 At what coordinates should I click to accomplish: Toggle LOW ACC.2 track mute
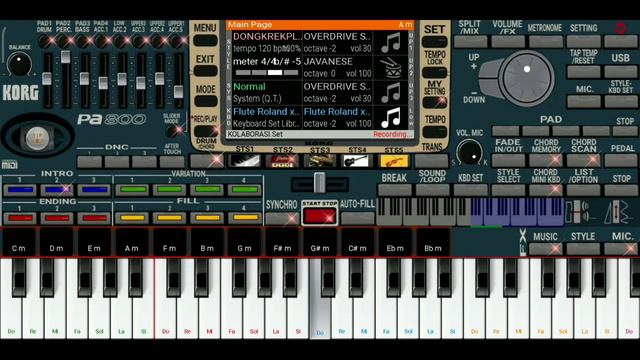point(121,41)
